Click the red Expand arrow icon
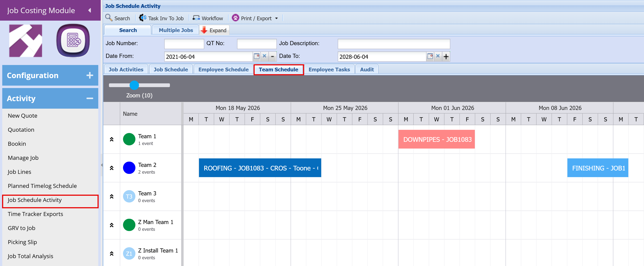 pyautogui.click(x=204, y=30)
